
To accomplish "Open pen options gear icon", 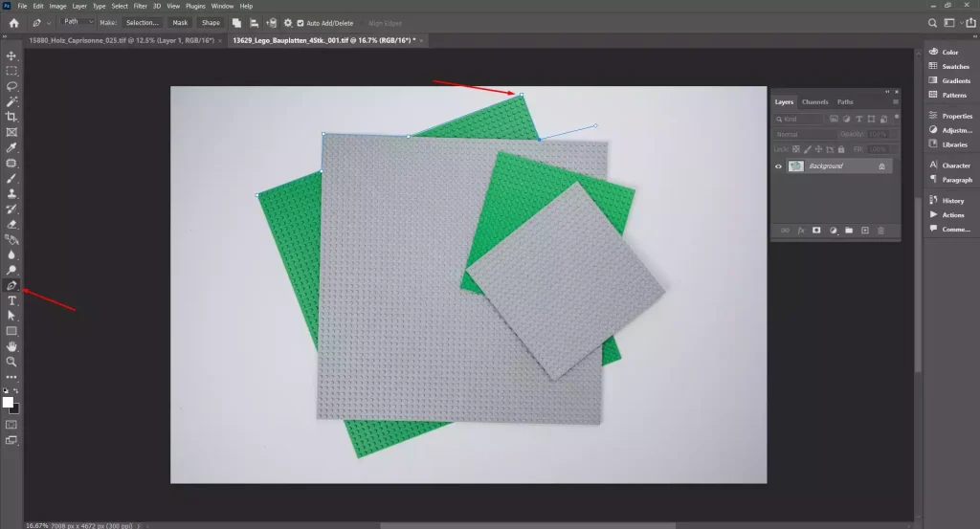I will pos(288,23).
